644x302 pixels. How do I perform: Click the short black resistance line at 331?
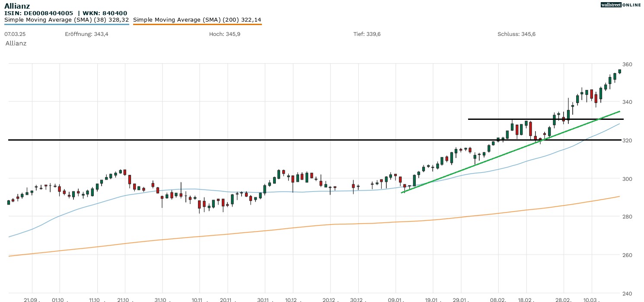545,119
